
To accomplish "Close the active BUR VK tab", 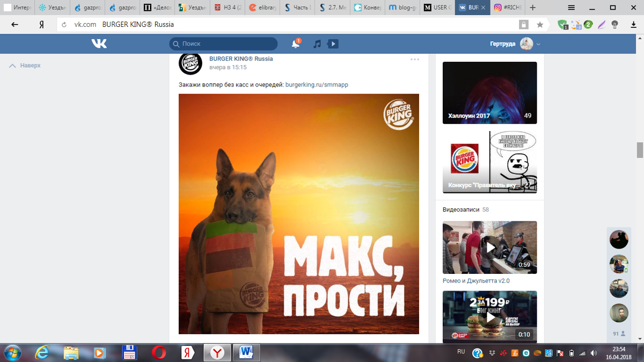I will pos(484,8).
